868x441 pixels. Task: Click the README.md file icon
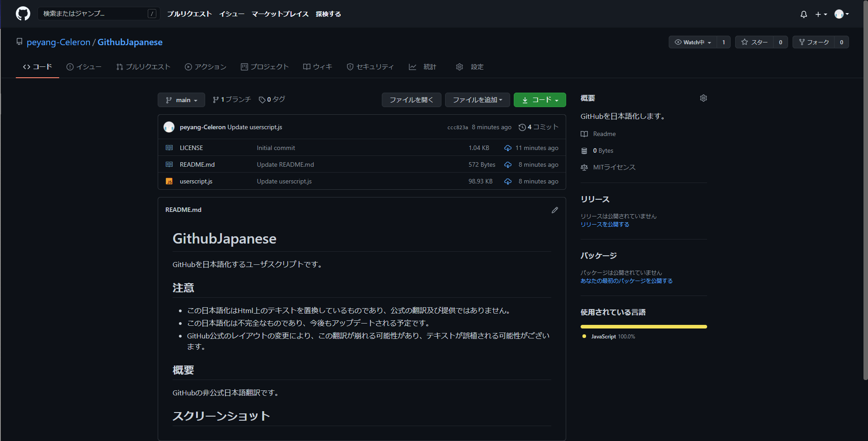click(169, 164)
